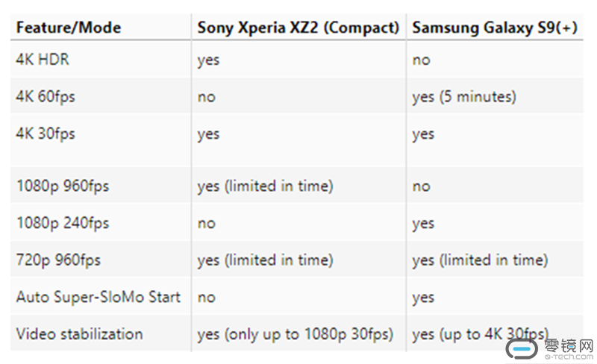The width and height of the screenshot is (597, 364).
Task: Click the 1080p 960fps feature cell
Action: [63, 186]
